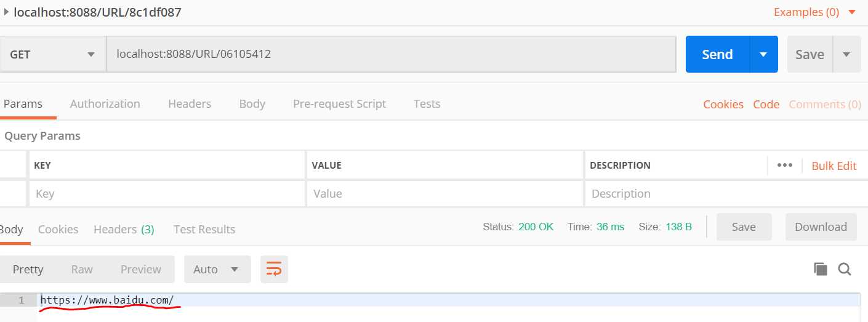Expand the request title disclosure triangle
This screenshot has width=868, height=322.
[x=6, y=12]
